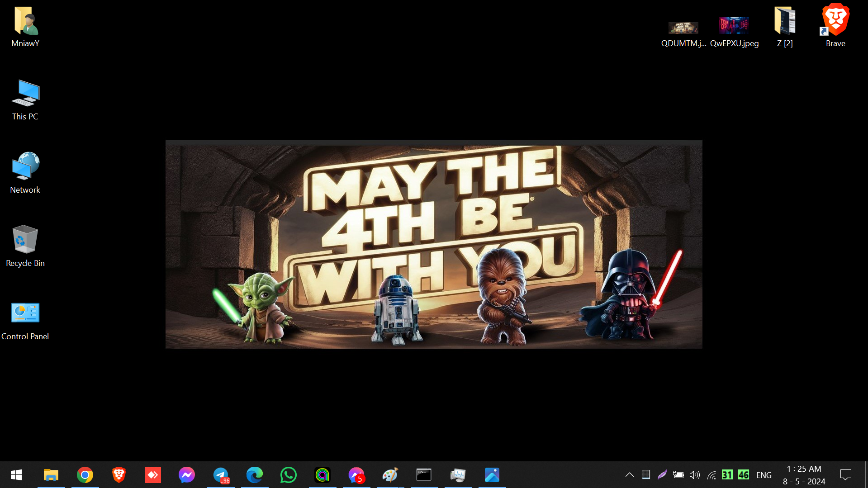The image size is (868, 488).
Task: Open WhatsApp from the taskbar
Action: click(x=289, y=475)
